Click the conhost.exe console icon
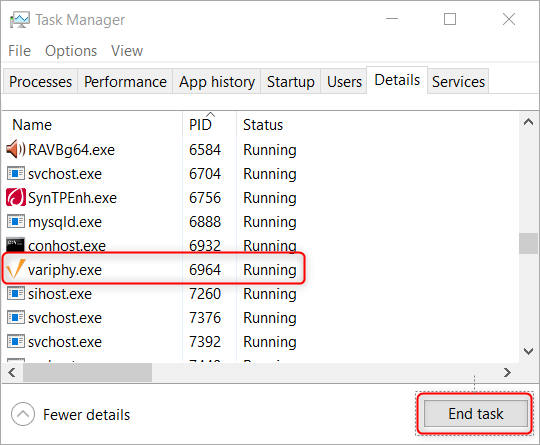540x445 pixels. point(15,245)
